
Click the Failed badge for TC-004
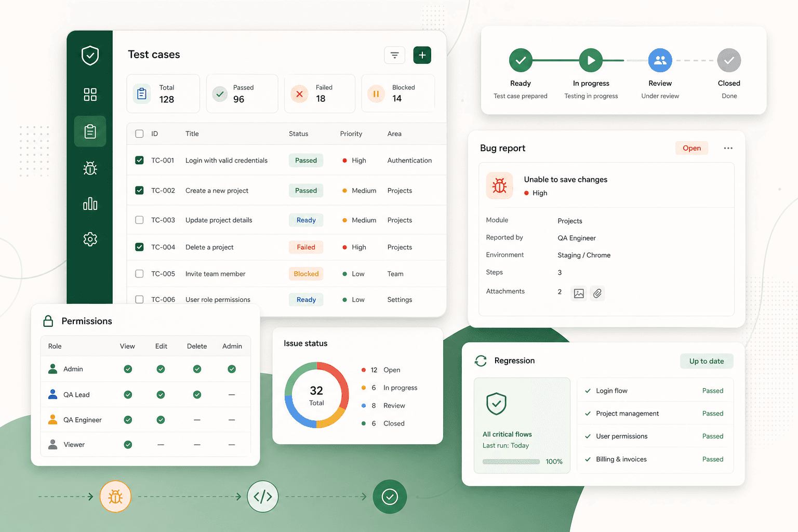pos(306,247)
